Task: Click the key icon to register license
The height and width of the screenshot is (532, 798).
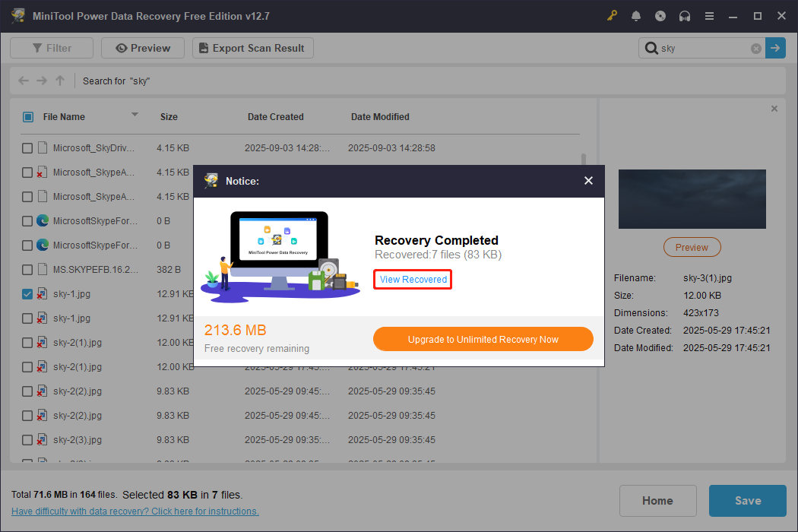Action: click(612, 15)
